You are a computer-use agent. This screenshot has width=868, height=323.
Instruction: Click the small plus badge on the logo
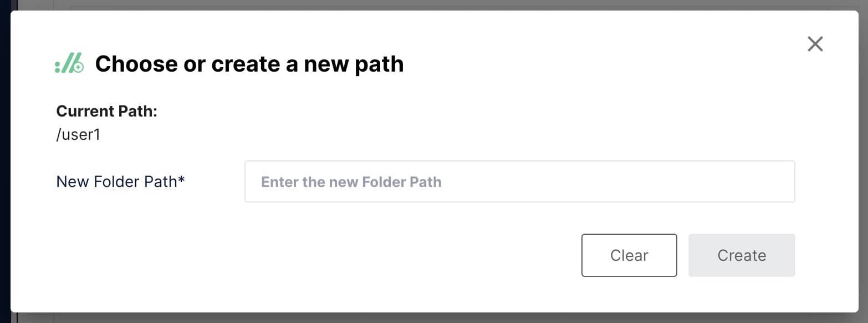point(79,68)
